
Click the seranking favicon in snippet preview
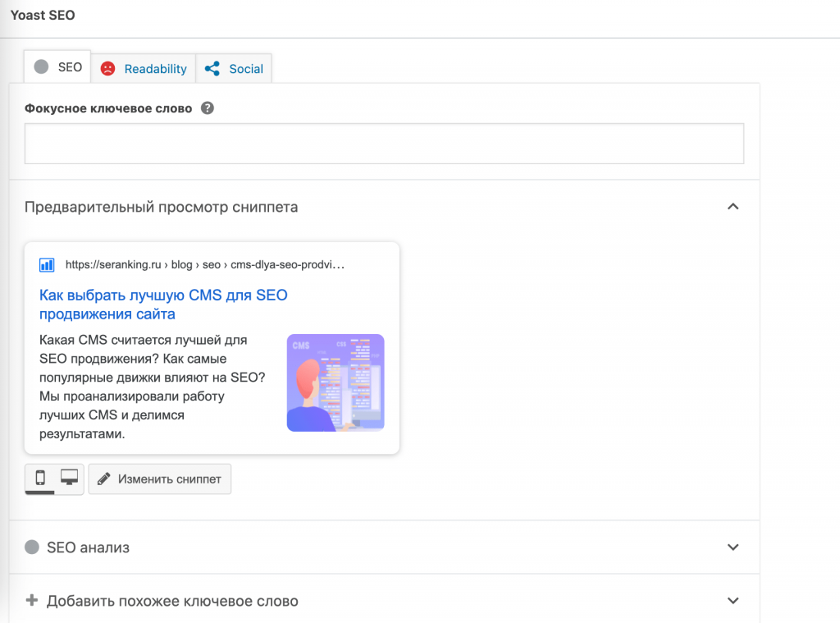(47, 265)
